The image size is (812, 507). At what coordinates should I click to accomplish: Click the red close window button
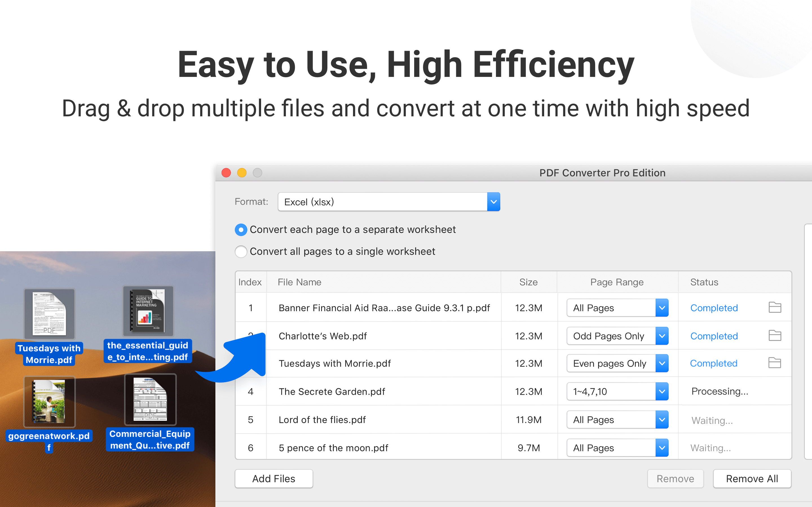click(226, 173)
